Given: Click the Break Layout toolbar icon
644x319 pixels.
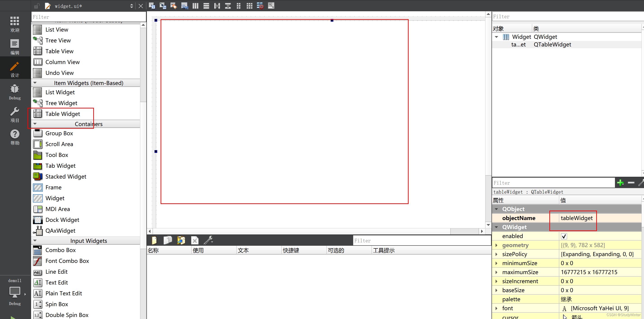Looking at the screenshot, I should [260, 6].
